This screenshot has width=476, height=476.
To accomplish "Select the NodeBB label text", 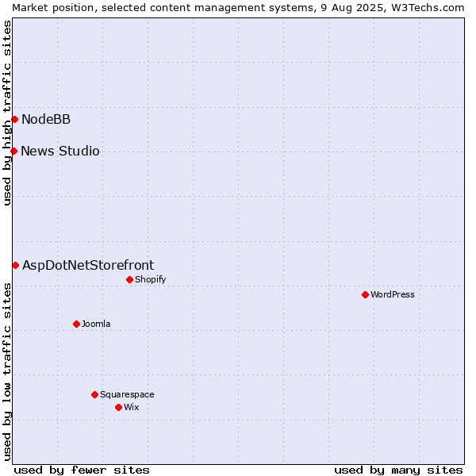I will 46,119.
